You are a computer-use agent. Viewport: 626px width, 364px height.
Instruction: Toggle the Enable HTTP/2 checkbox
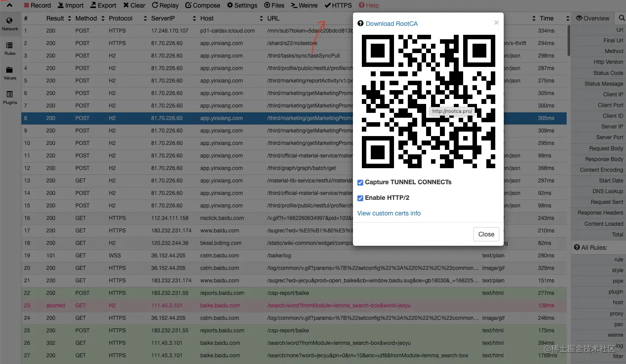tap(360, 198)
